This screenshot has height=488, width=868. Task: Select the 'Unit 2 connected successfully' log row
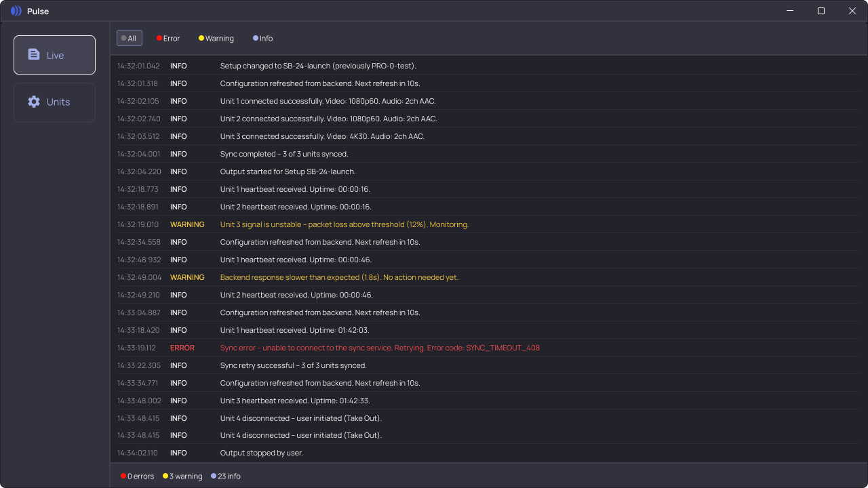coord(488,119)
